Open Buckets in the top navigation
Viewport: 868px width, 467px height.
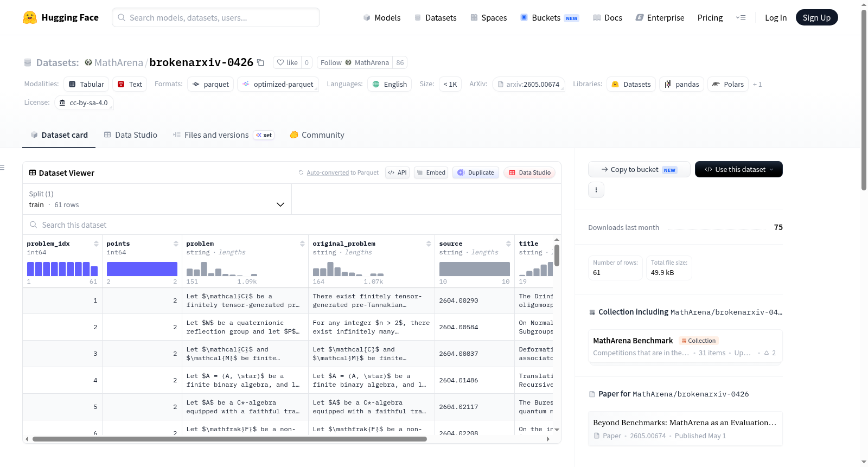[550, 17]
